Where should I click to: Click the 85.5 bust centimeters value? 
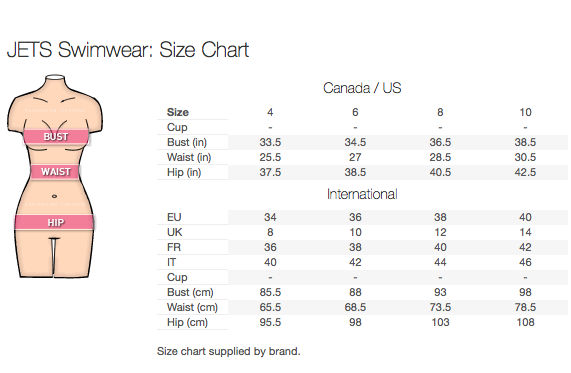tap(270, 292)
